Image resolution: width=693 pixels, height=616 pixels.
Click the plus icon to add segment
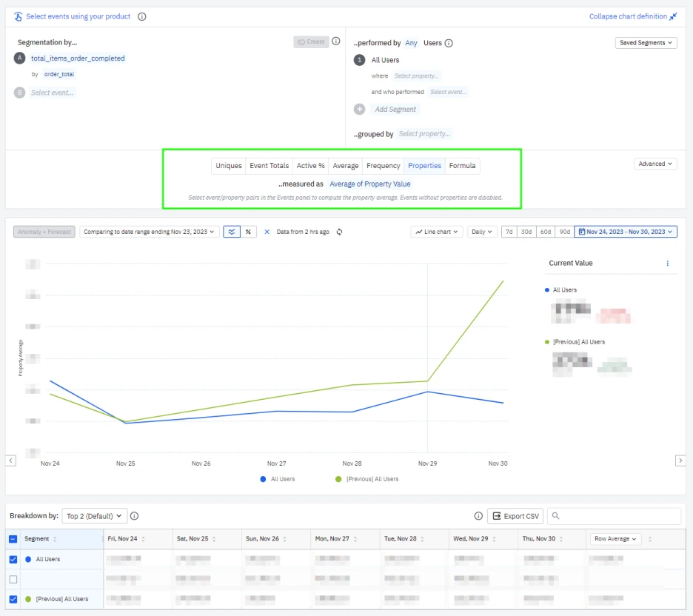pos(360,109)
